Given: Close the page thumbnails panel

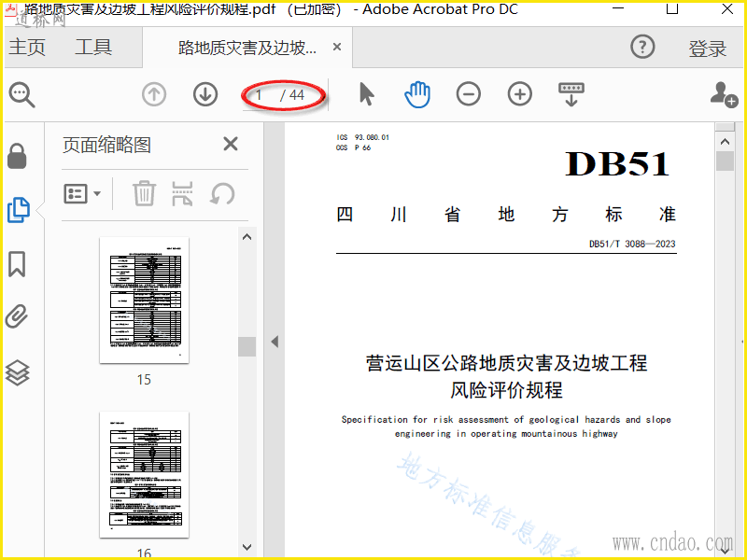Looking at the screenshot, I should pyautogui.click(x=231, y=144).
